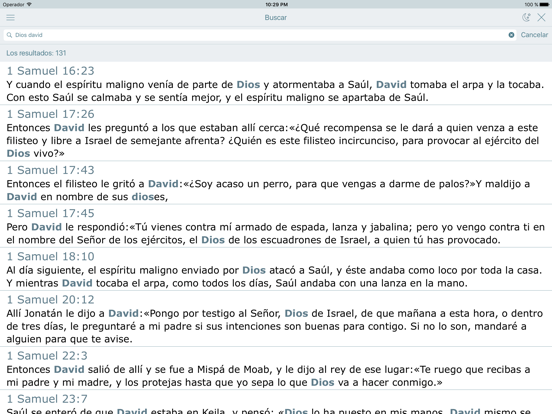Open 1 Samuel 18:10 result
Image resolution: width=552 pixels, height=414 pixels.
(x=276, y=269)
